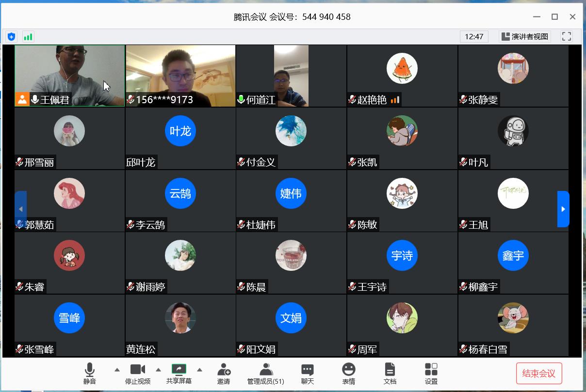
Task: Click the blue 云鹄 avatar circle
Action: (180, 193)
